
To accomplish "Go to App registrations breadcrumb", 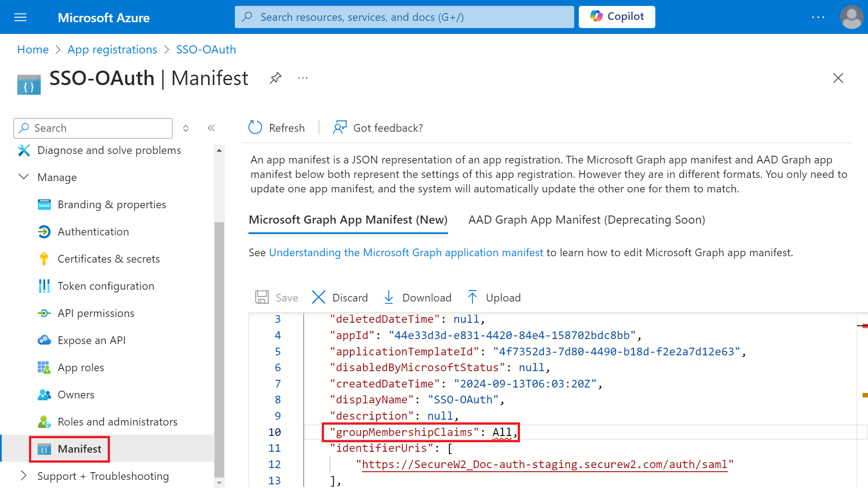I will coord(112,49).
